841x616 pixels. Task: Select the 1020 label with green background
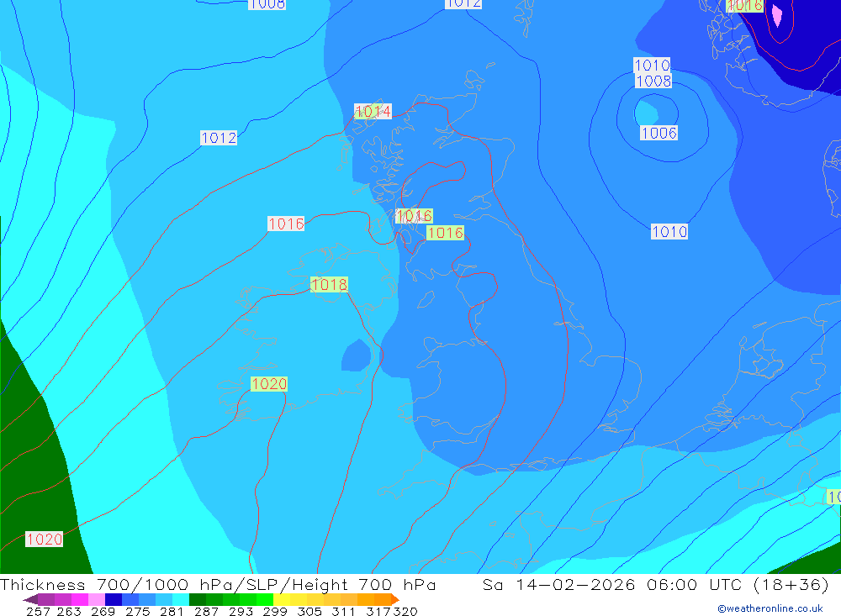pyautogui.click(x=269, y=384)
